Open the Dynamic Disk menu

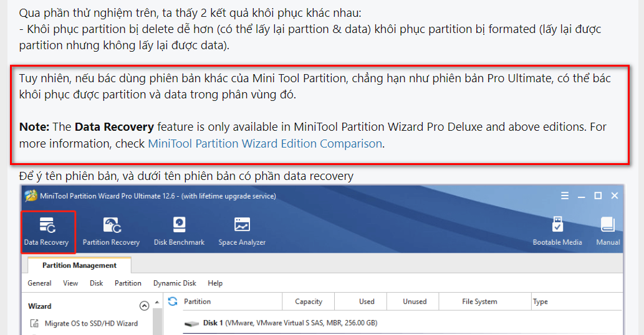click(x=175, y=283)
